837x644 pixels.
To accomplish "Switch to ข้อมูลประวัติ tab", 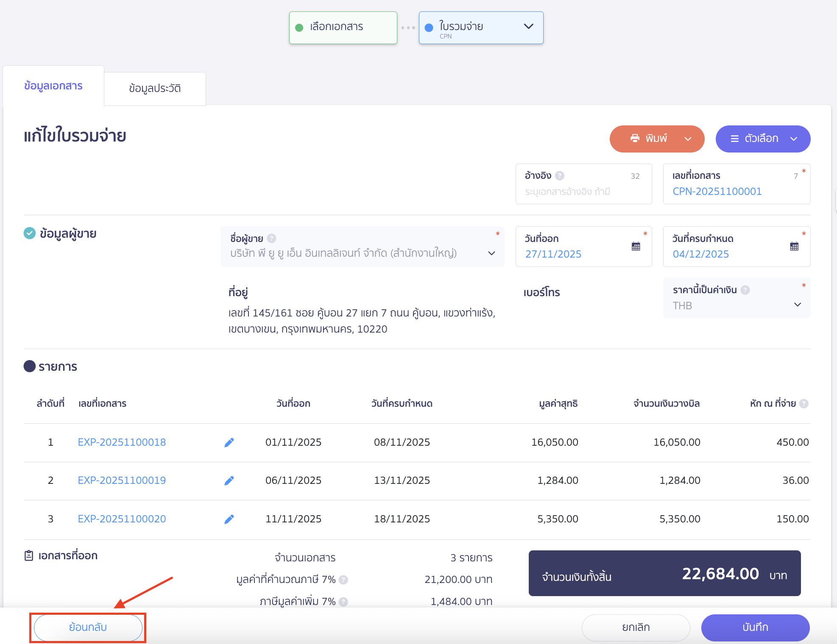I will click(x=155, y=89).
